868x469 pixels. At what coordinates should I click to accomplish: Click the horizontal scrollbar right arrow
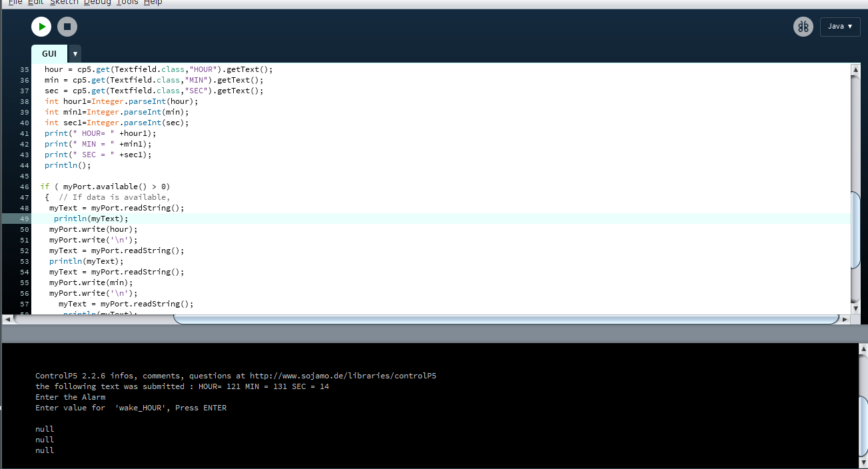click(x=845, y=319)
